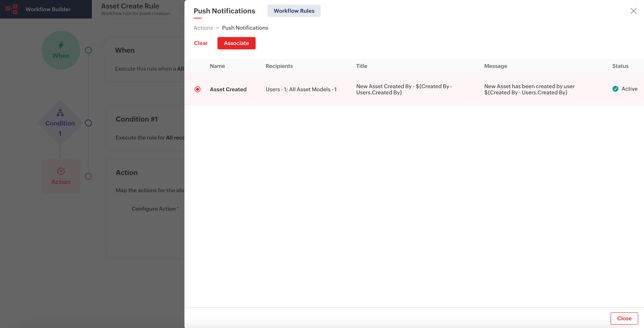Image resolution: width=644 pixels, height=328 pixels.
Task: Click the green lightning When node icon
Action: pos(61,45)
